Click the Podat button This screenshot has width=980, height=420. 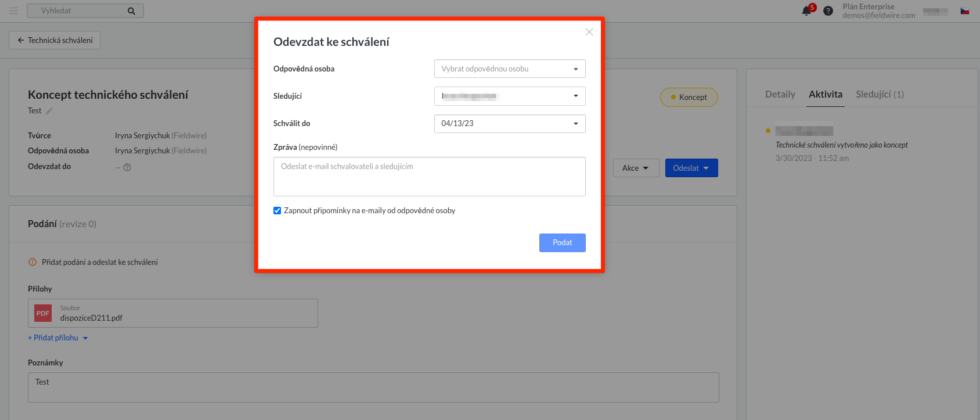(562, 243)
